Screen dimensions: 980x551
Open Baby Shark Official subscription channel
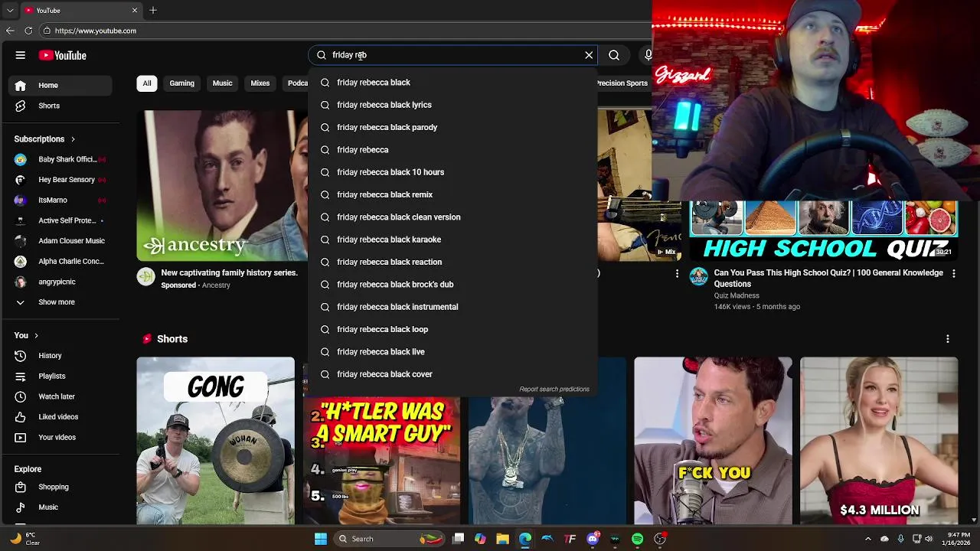tap(60, 159)
